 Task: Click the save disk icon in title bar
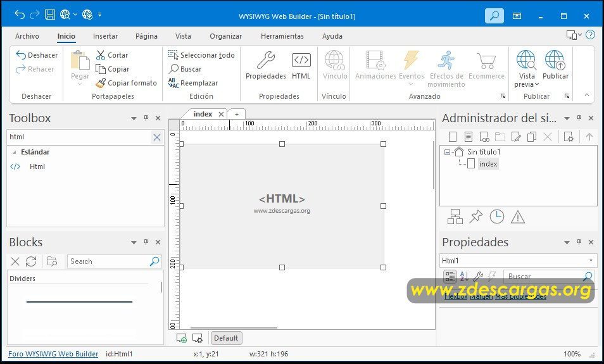click(49, 15)
